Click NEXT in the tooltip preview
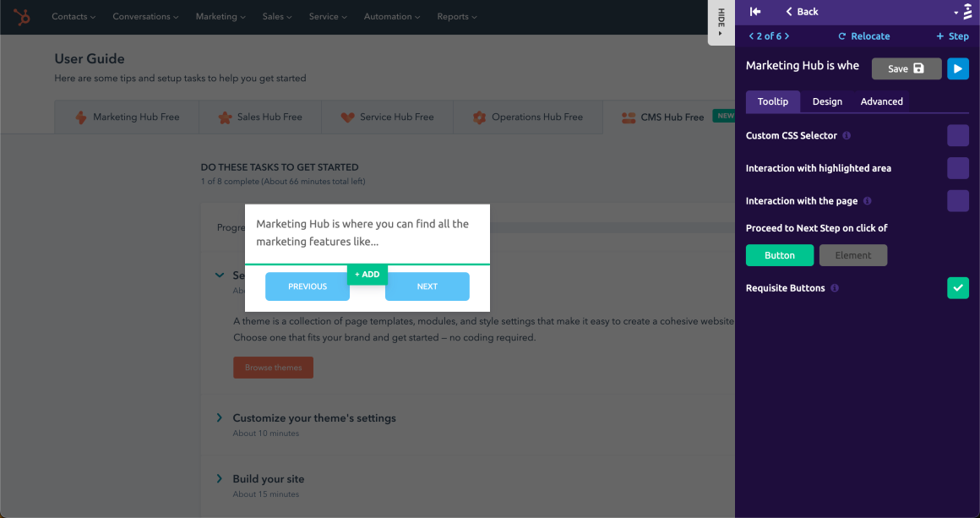Viewport: 980px width, 518px height. [x=427, y=286]
